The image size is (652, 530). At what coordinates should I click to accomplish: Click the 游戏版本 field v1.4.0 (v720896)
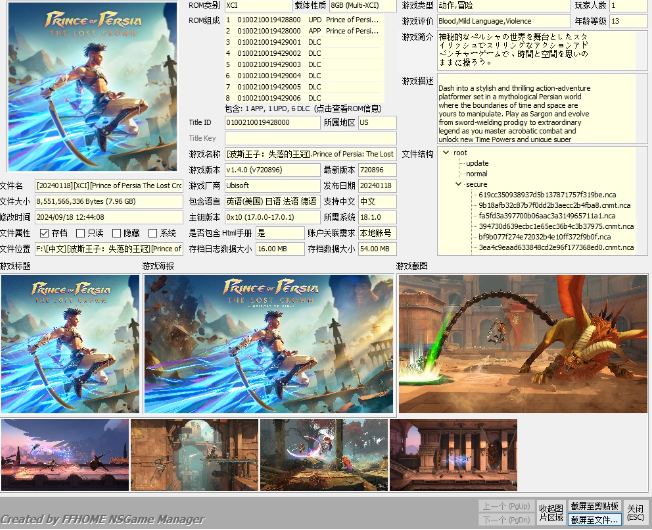pos(273,170)
